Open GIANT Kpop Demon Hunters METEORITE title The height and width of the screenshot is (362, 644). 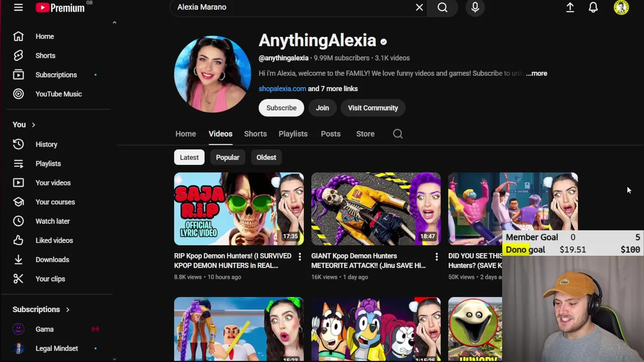pos(369,260)
